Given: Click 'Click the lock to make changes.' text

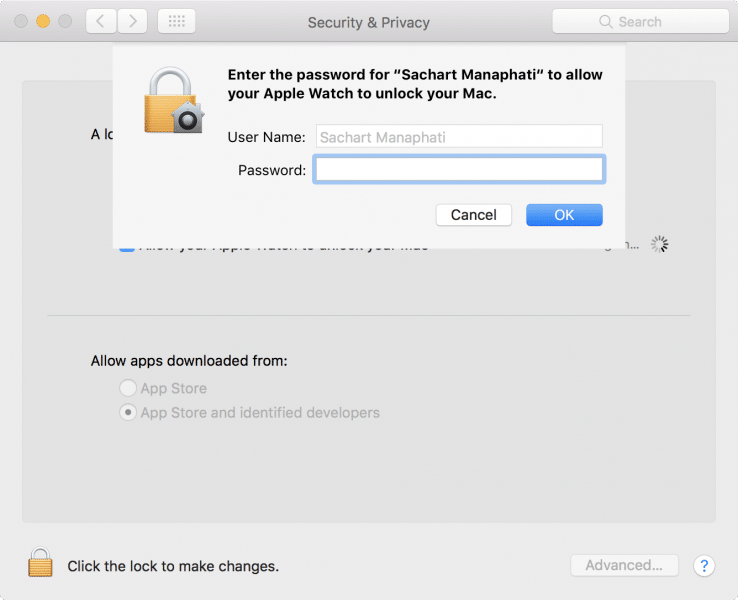Looking at the screenshot, I should 173,566.
